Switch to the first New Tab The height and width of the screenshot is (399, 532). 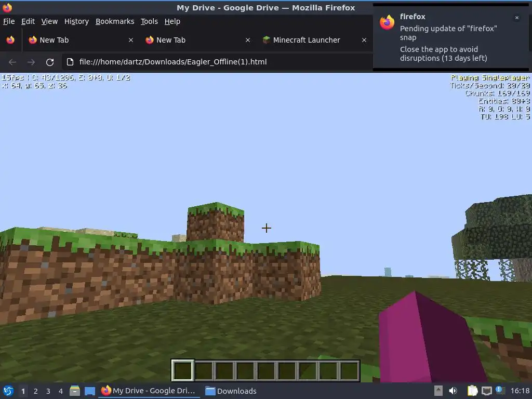pos(81,40)
